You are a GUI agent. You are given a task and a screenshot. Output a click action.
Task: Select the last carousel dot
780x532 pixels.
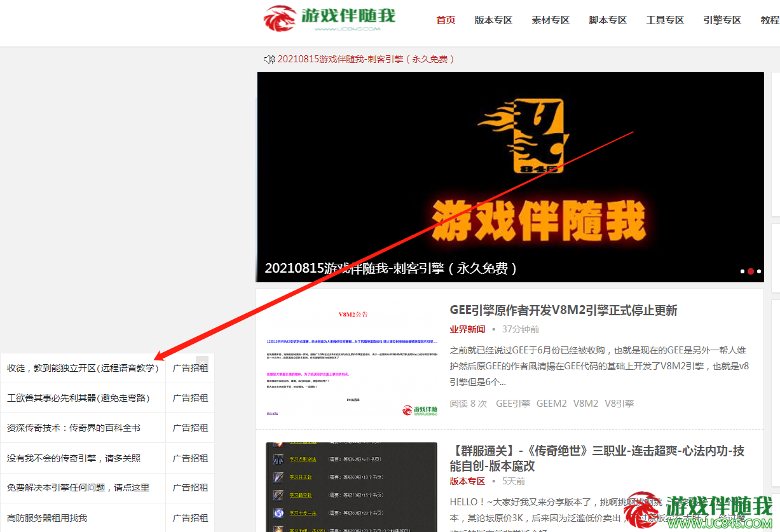pos(758,271)
